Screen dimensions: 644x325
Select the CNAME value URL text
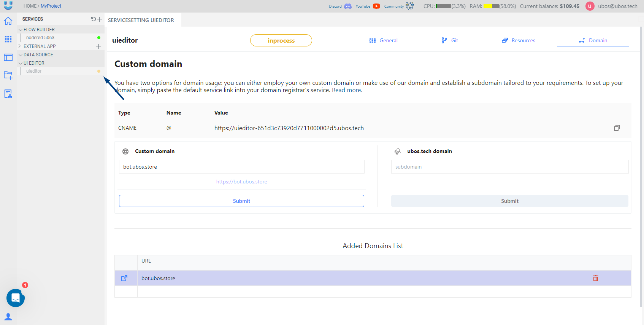289,128
